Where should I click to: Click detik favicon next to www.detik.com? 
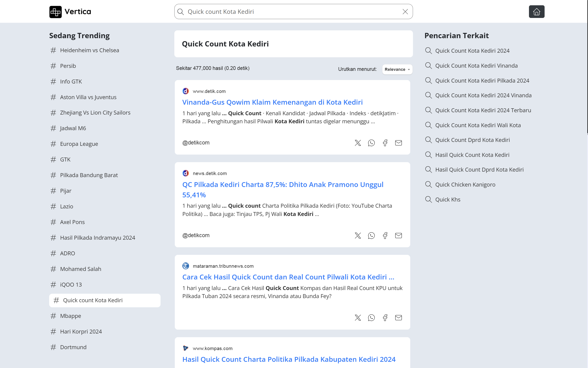click(x=186, y=91)
